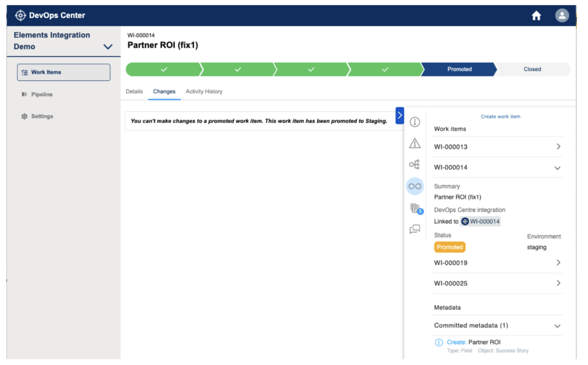This screenshot has width=588, height=365.
Task: Expand work item WI-000013
Action: (x=558, y=147)
